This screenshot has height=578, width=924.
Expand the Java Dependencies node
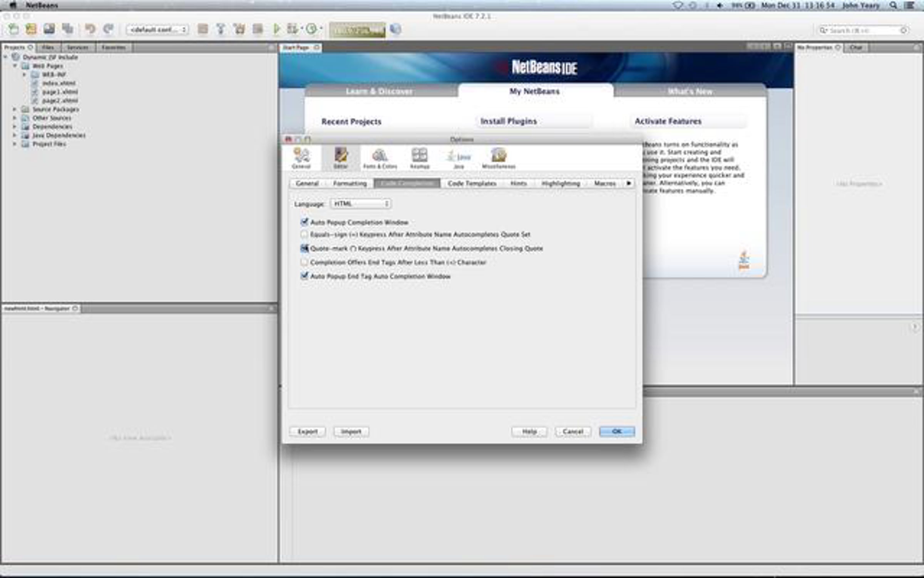coord(15,135)
